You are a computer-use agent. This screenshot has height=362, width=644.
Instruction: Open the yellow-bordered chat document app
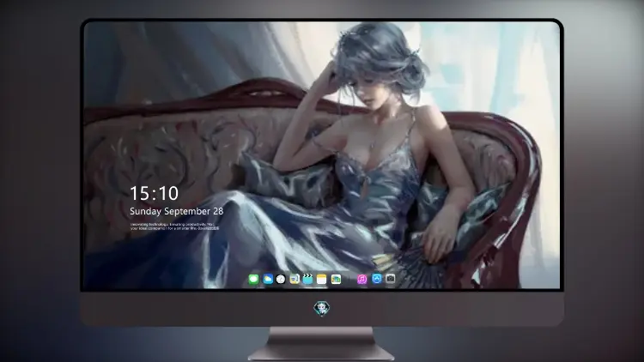pyautogui.click(x=295, y=280)
